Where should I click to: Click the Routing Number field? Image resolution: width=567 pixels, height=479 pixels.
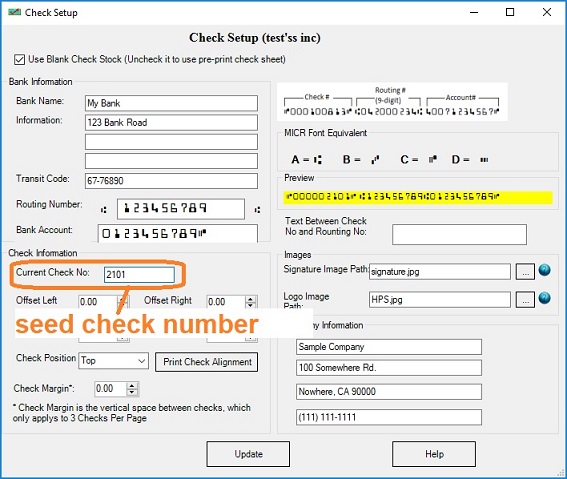[x=181, y=209]
